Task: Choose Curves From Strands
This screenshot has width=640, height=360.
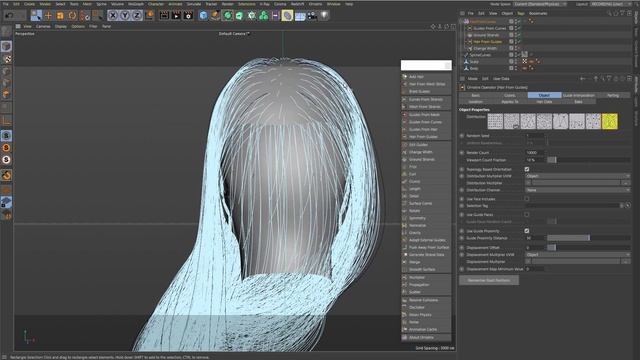Action: click(427, 99)
